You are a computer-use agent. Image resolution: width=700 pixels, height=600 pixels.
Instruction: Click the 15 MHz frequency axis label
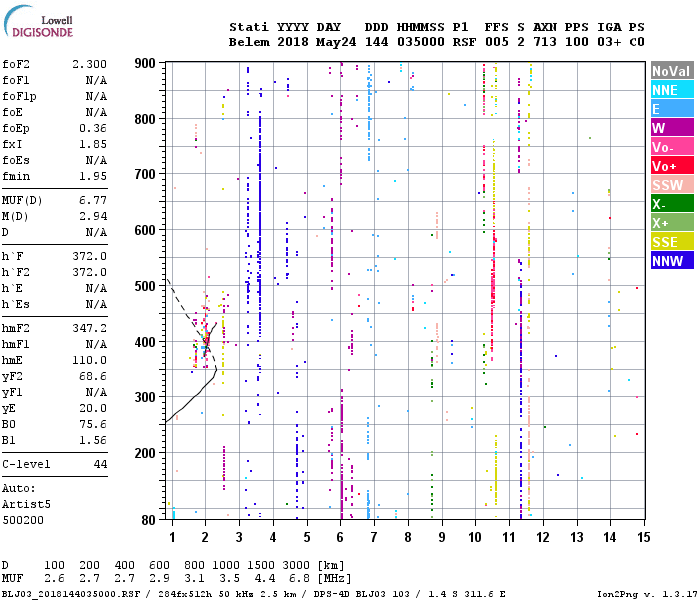pyautogui.click(x=643, y=537)
